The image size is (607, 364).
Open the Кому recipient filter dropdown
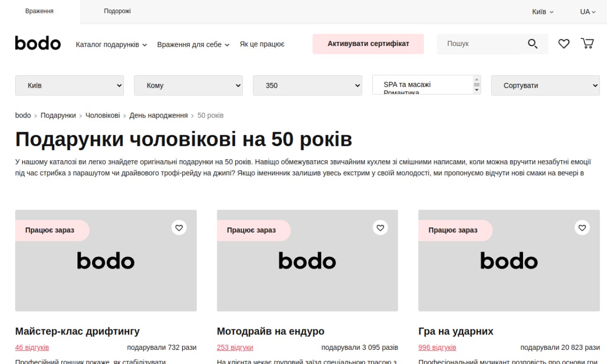[x=188, y=85]
